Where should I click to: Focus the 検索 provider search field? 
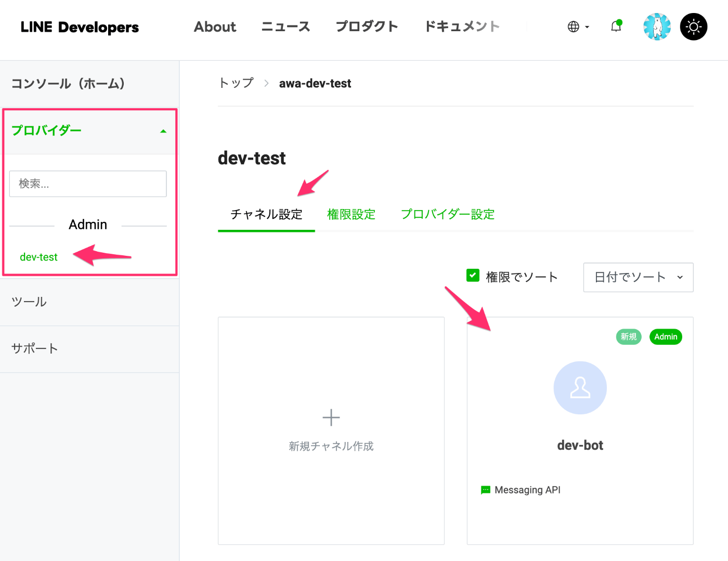tap(88, 184)
